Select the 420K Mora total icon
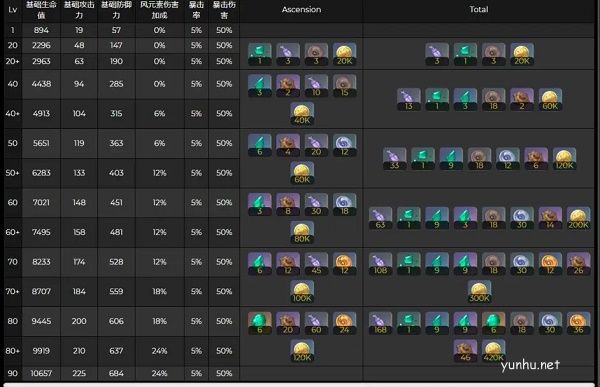 click(494, 351)
